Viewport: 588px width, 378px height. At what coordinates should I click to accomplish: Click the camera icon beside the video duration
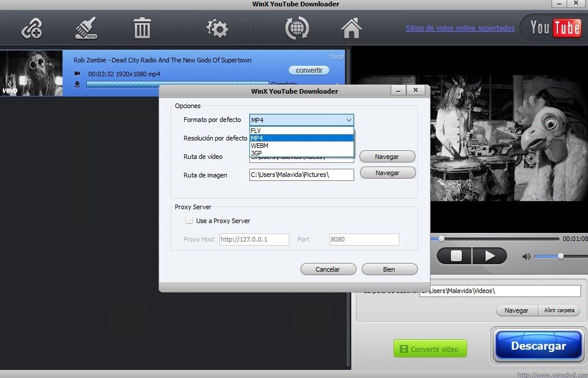coord(77,73)
